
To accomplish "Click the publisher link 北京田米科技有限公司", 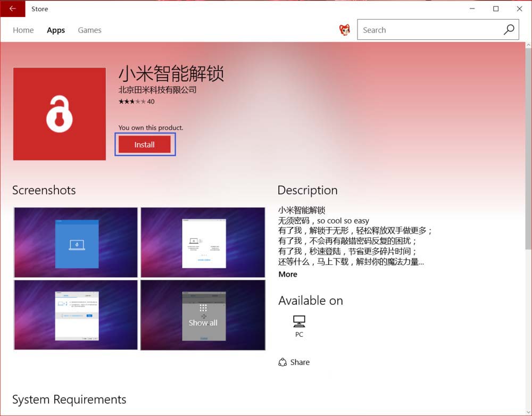I will (x=157, y=89).
